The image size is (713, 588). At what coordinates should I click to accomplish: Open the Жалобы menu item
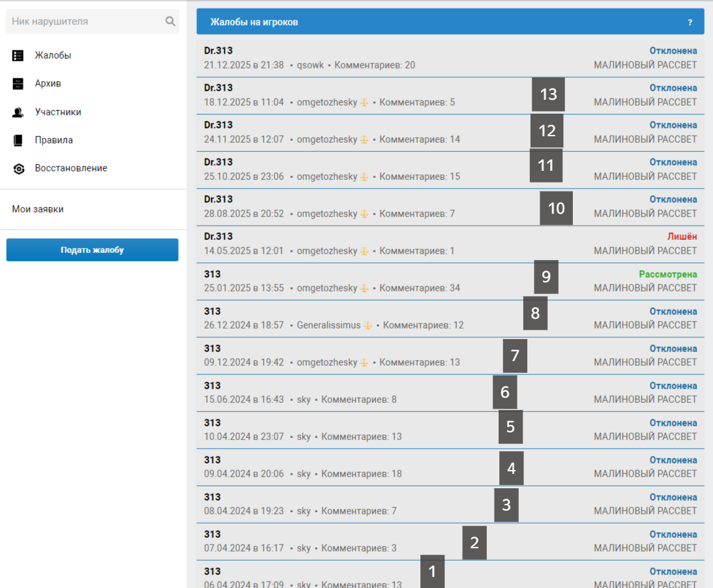(53, 55)
